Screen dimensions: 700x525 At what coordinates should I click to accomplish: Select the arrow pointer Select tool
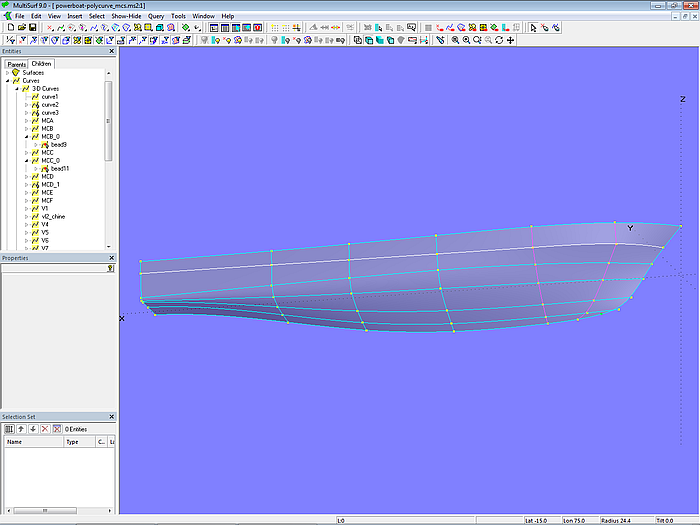point(533,28)
